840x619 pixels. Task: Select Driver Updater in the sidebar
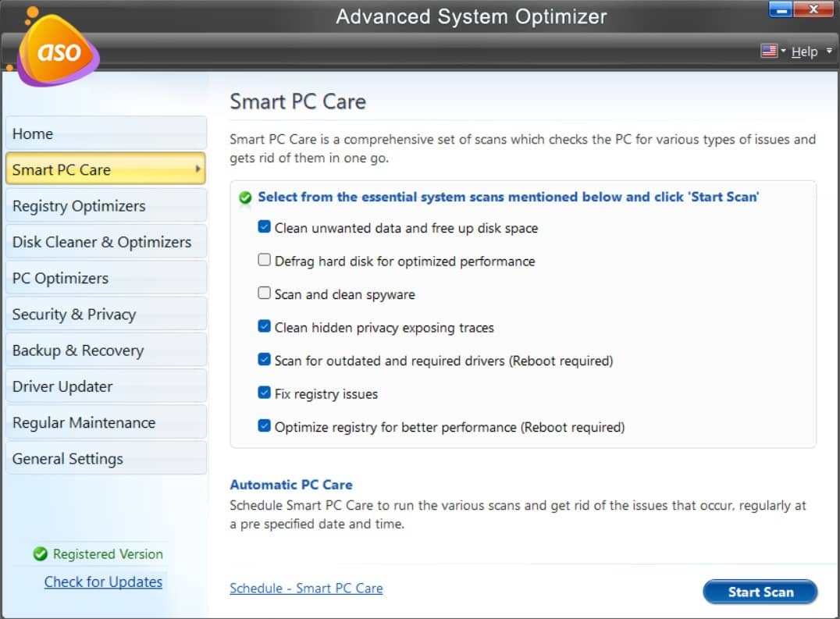click(x=63, y=386)
